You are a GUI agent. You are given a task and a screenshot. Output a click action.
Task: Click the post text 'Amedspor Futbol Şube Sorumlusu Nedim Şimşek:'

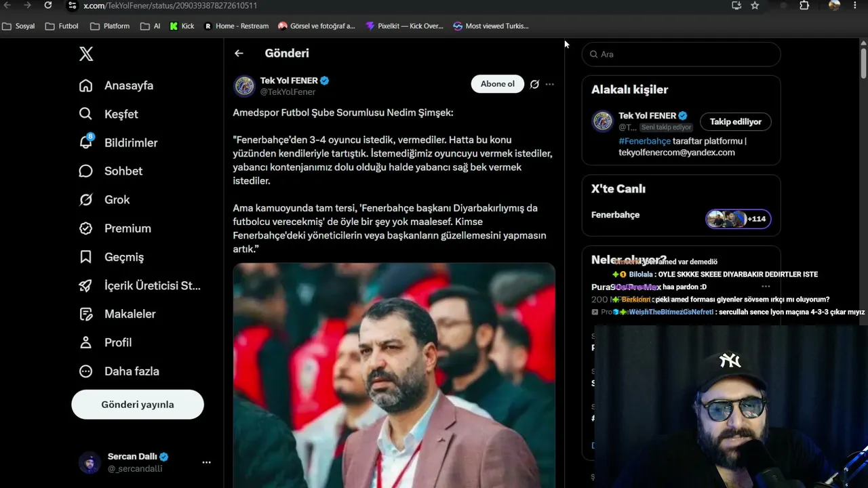pos(343,113)
